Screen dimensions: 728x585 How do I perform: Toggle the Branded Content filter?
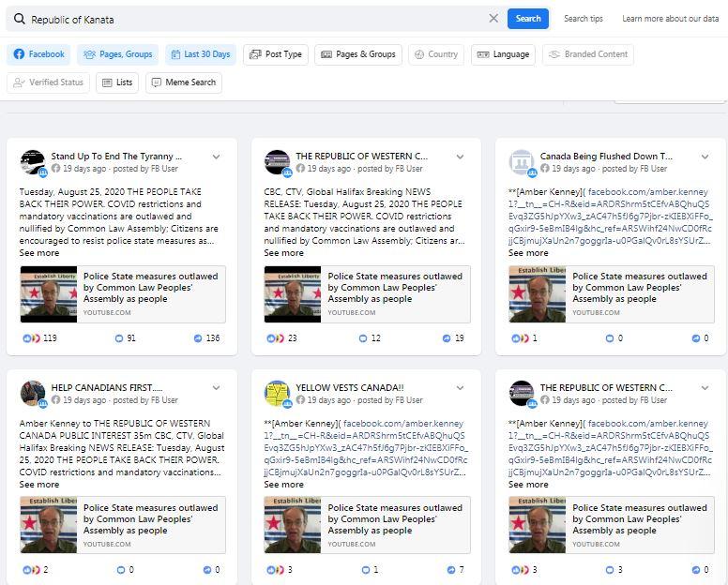[x=588, y=54]
